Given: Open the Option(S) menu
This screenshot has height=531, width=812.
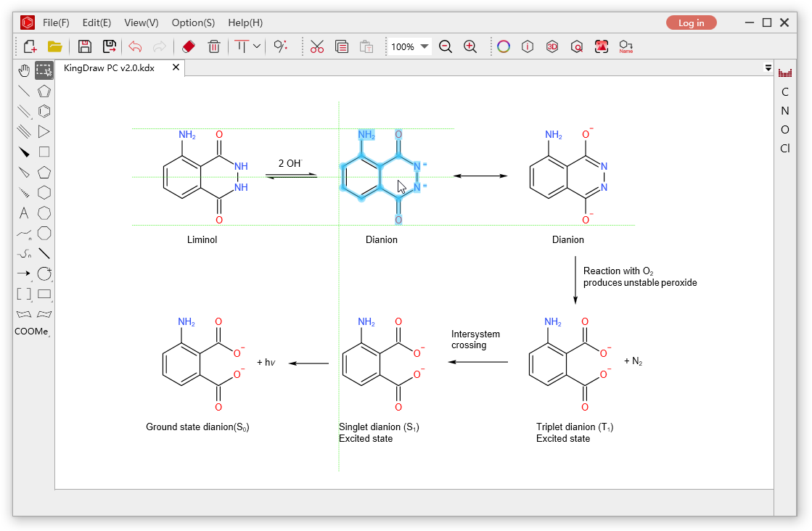Looking at the screenshot, I should click(193, 22).
